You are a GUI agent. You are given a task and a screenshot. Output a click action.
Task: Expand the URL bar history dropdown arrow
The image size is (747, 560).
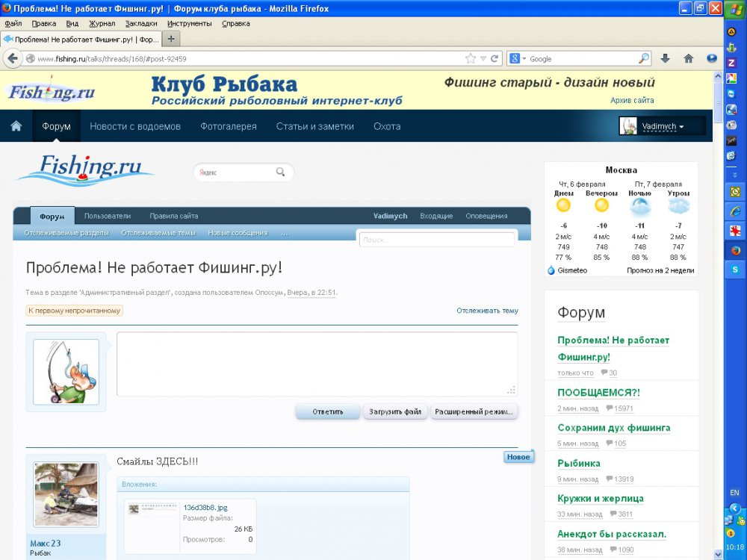coord(483,58)
